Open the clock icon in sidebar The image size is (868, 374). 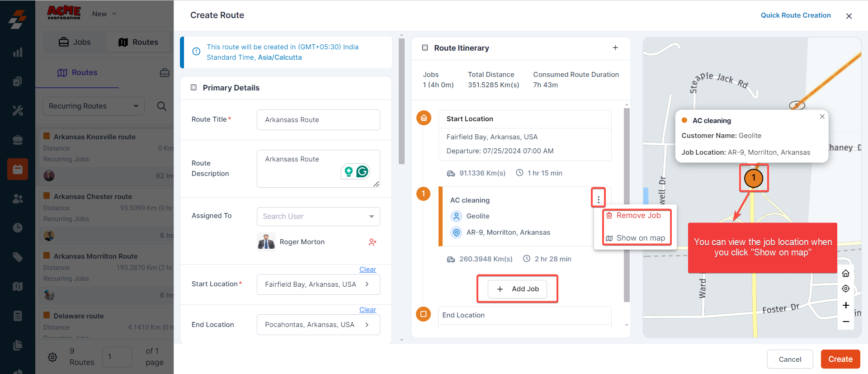(18, 227)
